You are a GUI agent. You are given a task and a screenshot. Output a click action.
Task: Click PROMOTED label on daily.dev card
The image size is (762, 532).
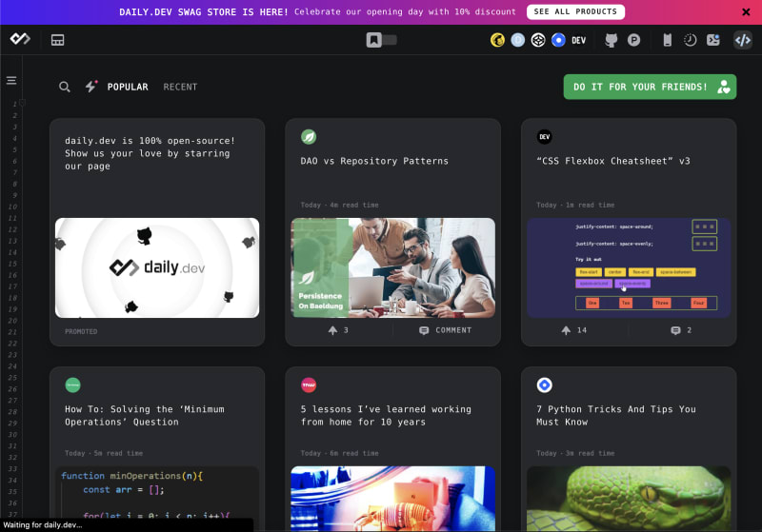pyautogui.click(x=81, y=331)
